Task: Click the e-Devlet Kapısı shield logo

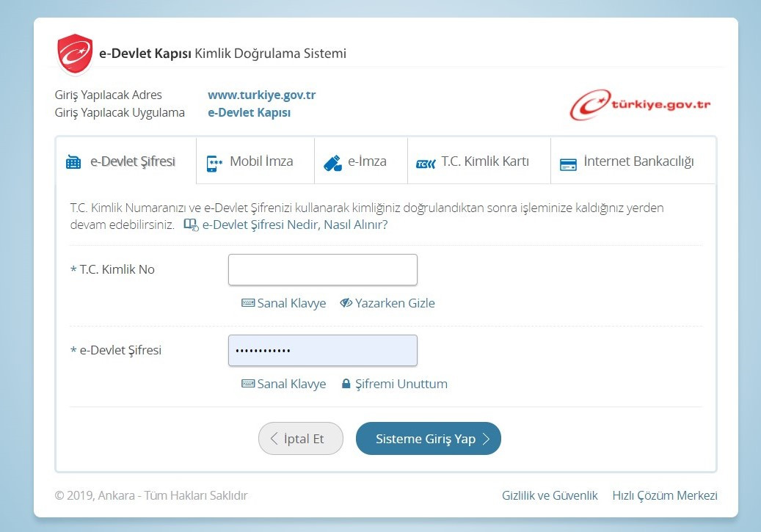Action: [x=76, y=54]
